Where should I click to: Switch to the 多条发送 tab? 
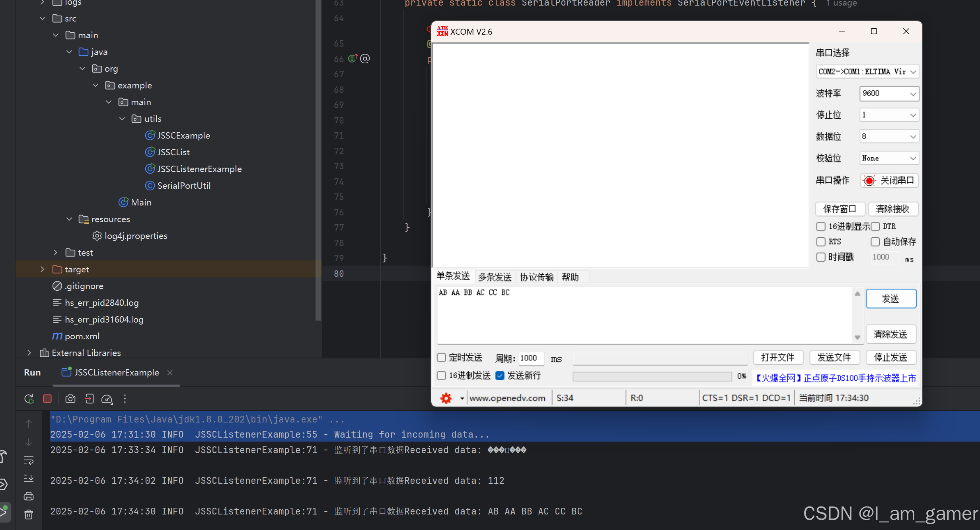tap(495, 277)
